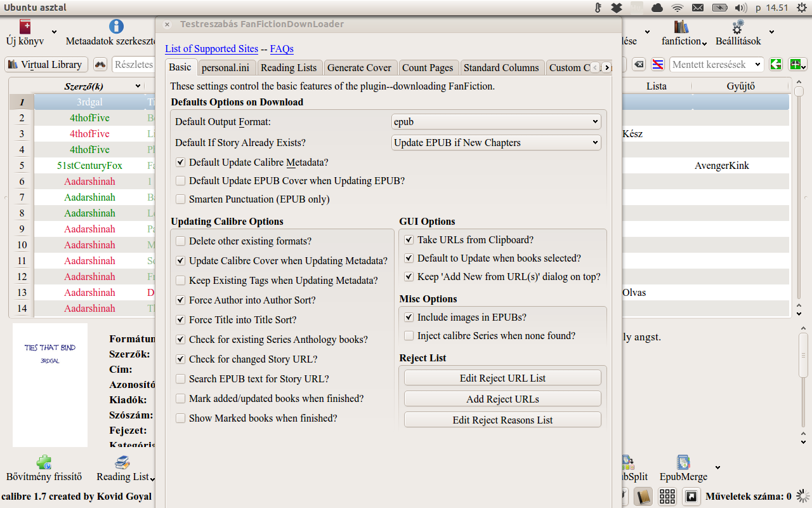Toggle Include images in EPUBs checkbox
Image resolution: width=812 pixels, height=508 pixels.
pos(409,317)
